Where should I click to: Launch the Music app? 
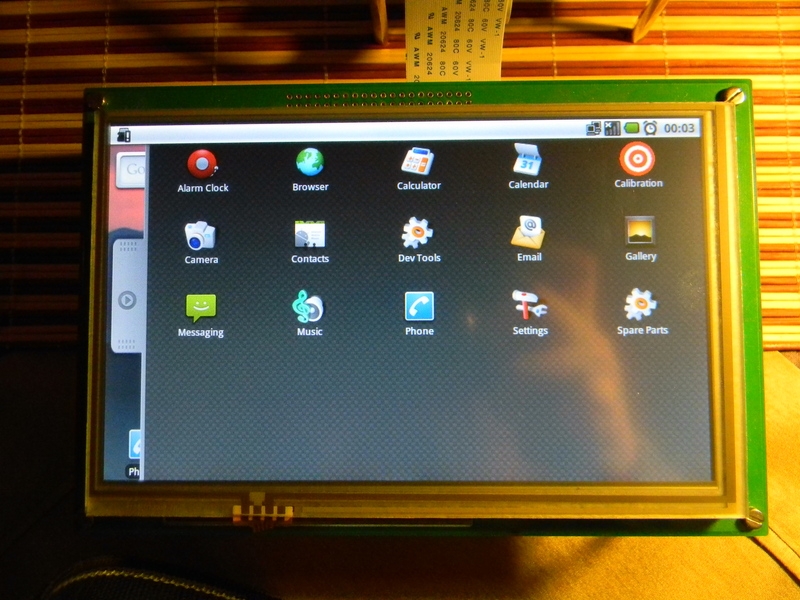309,314
